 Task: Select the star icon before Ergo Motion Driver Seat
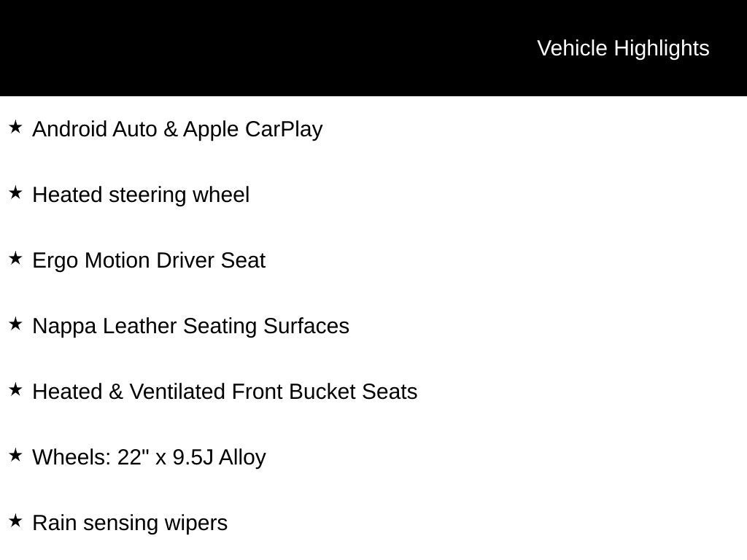pos(15,259)
